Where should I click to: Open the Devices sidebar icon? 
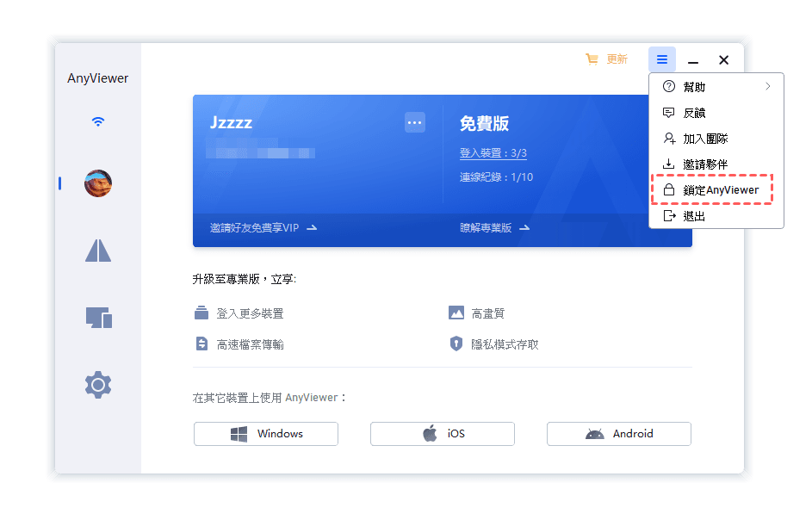[98, 318]
